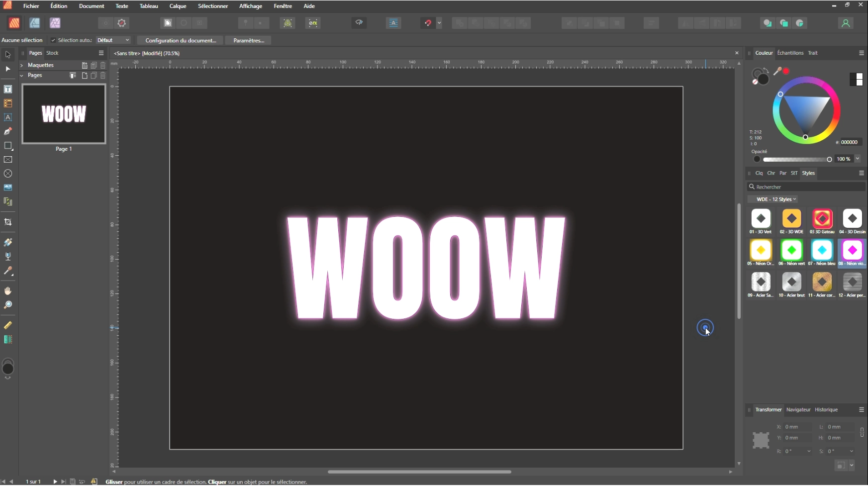Image resolution: width=868 pixels, height=486 pixels.
Task: Apply the 07 - Néon bleu style
Action: (822, 250)
